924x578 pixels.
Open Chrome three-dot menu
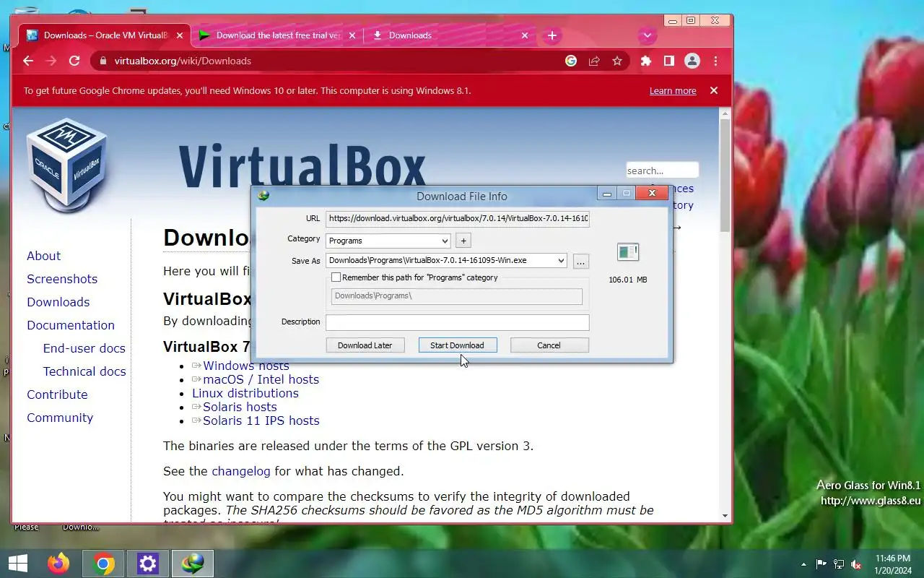715,61
